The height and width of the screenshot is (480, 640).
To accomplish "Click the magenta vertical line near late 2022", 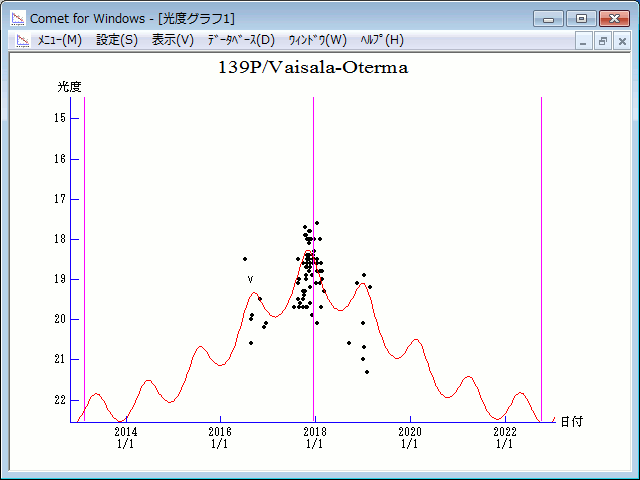I will tap(542, 259).
